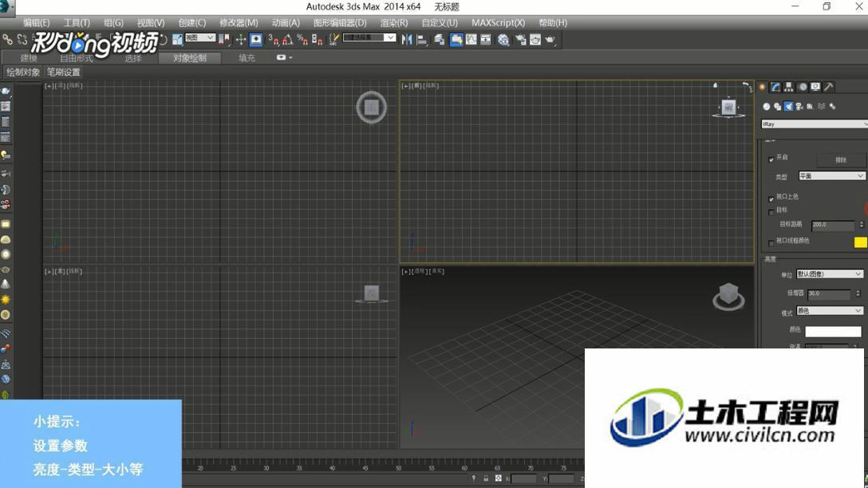
Task: Select the Move tool crosshair icon
Action: 241,39
